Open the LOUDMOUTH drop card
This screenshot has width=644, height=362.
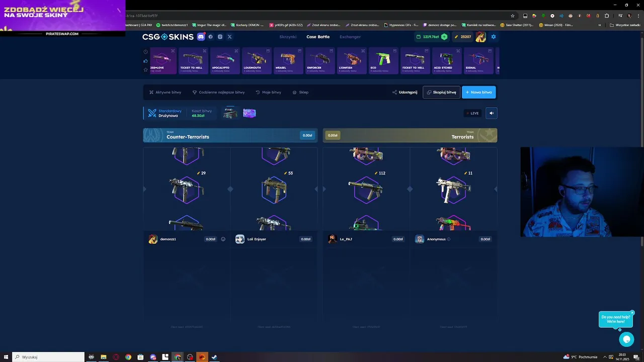point(257,61)
